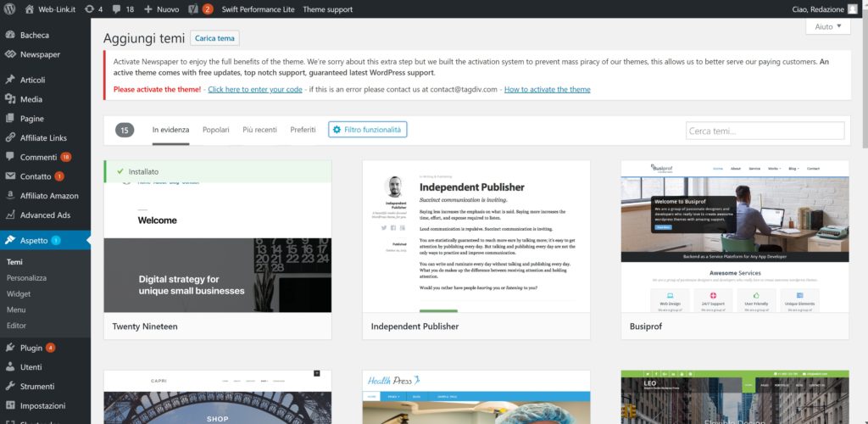The image size is (868, 424).
Task: Open the Menu submenu item under Aspetto
Action: pyautogui.click(x=16, y=310)
